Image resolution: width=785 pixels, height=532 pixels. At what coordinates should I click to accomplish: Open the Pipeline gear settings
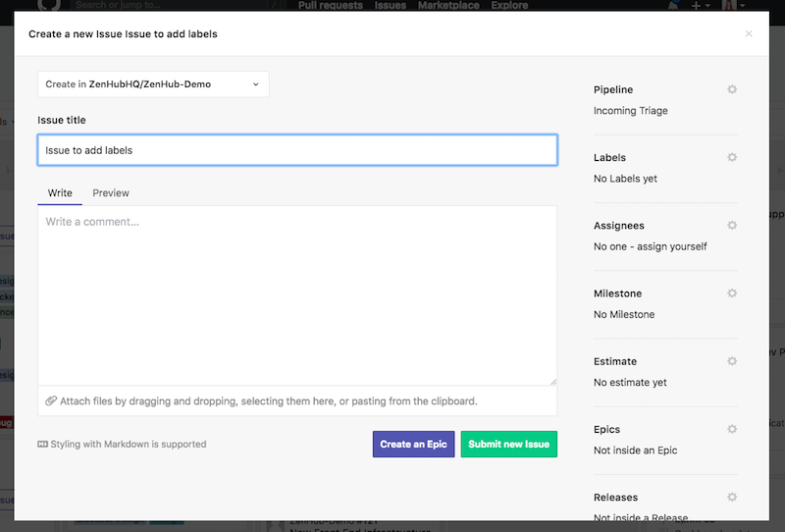[x=732, y=89]
